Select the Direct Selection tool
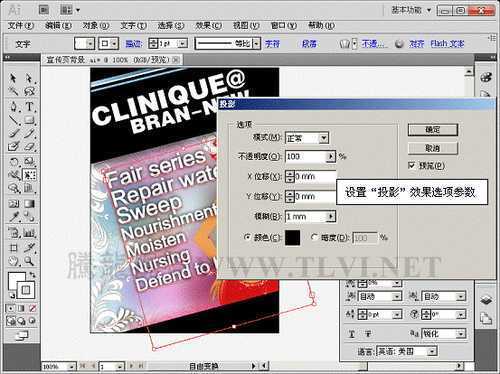 pos(29,78)
